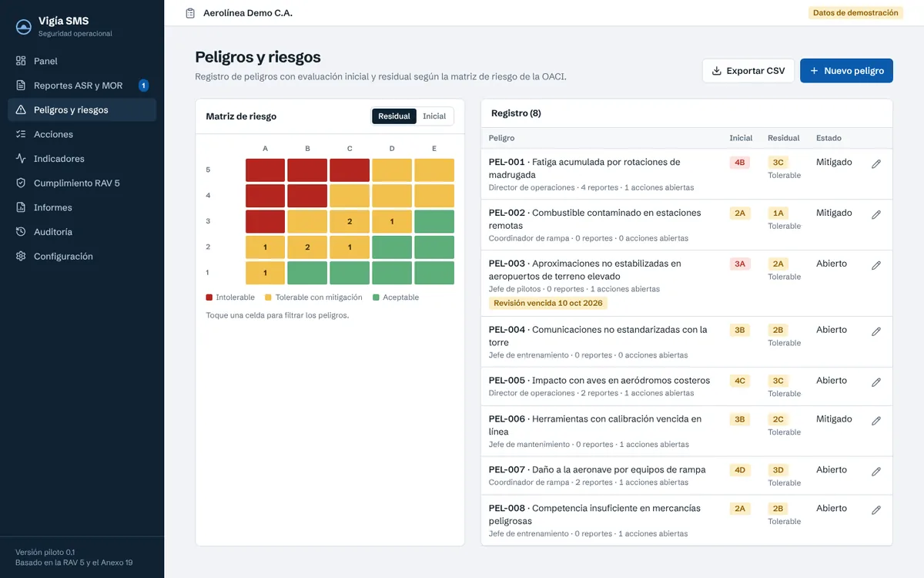This screenshot has width=924, height=578.
Task: Click the PEL-005 hazard title about bird strikes
Action: 600,381
